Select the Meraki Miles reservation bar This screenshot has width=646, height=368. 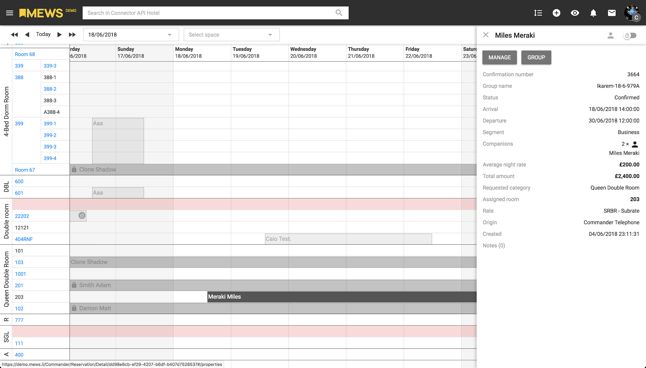click(342, 297)
